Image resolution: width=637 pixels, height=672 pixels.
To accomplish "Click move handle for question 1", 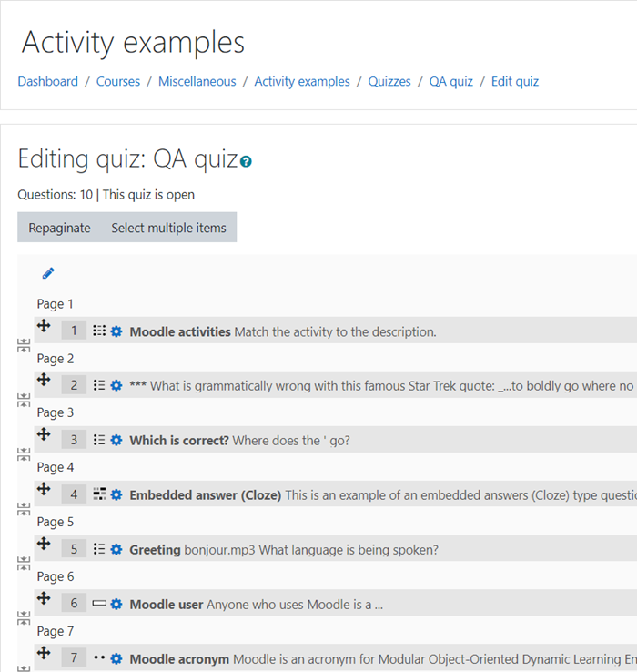I will coord(44,326).
